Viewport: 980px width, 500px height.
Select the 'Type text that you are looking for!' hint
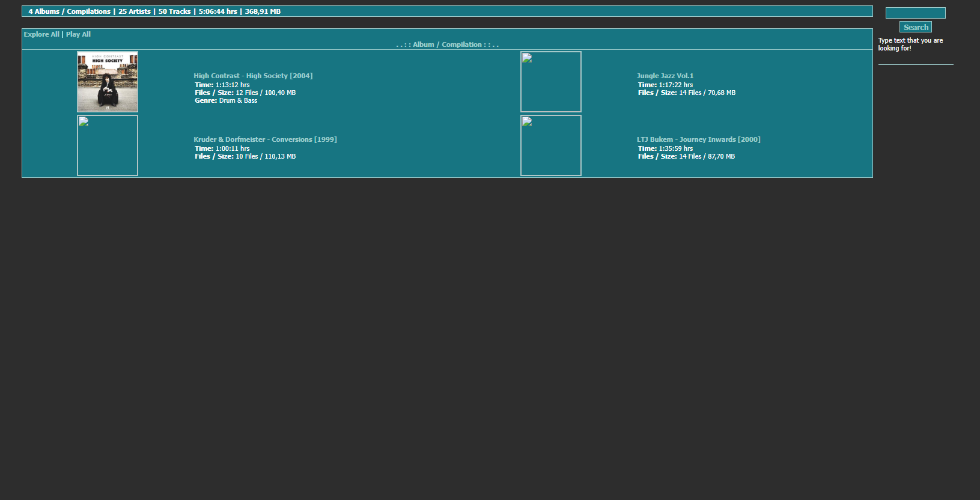[910, 44]
